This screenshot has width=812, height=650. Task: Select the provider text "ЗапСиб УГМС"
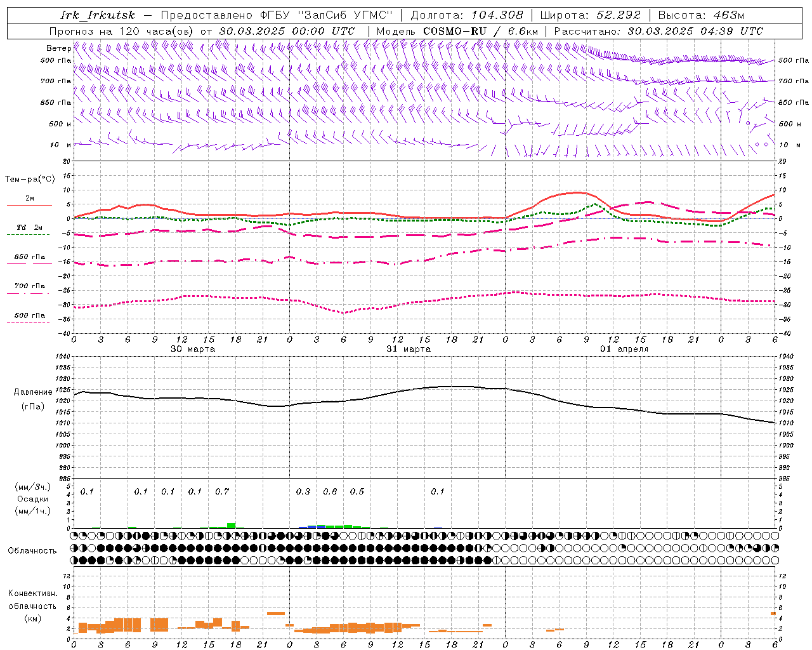345,15
